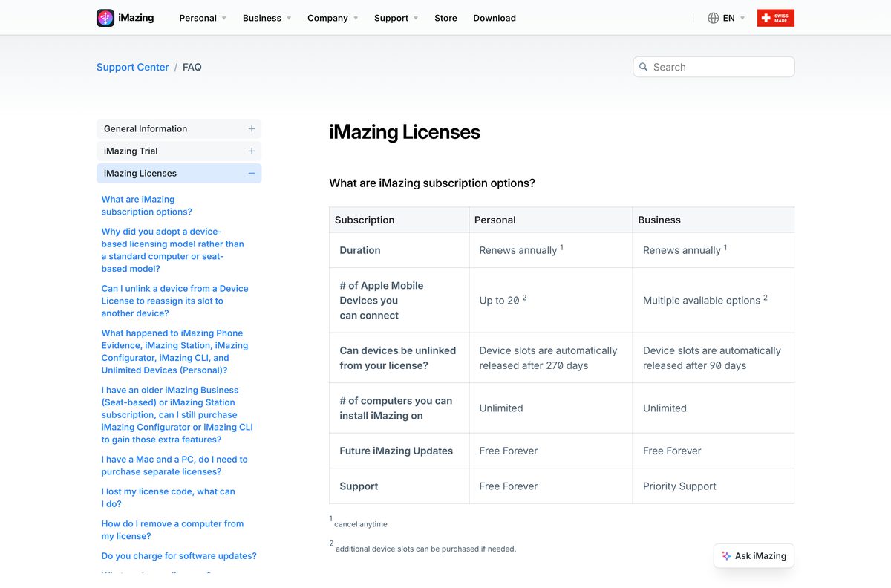This screenshot has width=891, height=588.
Task: Click 'Support' row label in table
Action: [x=359, y=486]
